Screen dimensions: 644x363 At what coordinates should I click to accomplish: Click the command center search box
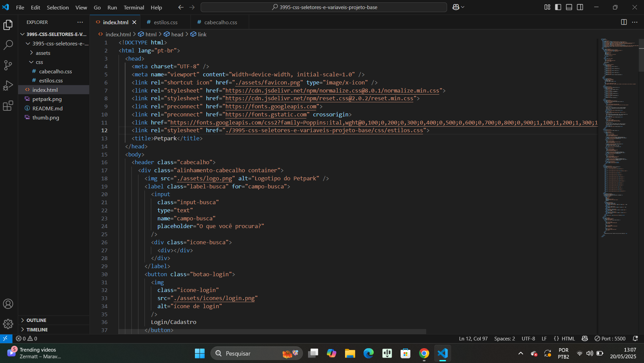click(x=324, y=7)
